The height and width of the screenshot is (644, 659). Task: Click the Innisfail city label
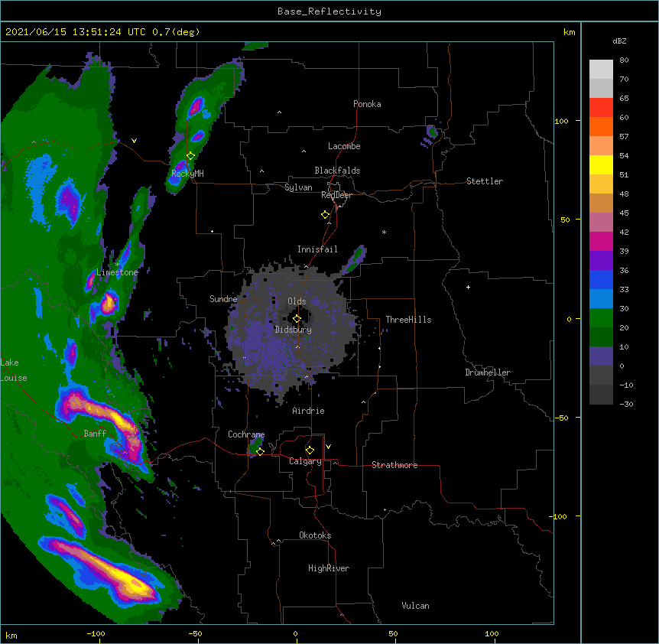click(x=317, y=249)
